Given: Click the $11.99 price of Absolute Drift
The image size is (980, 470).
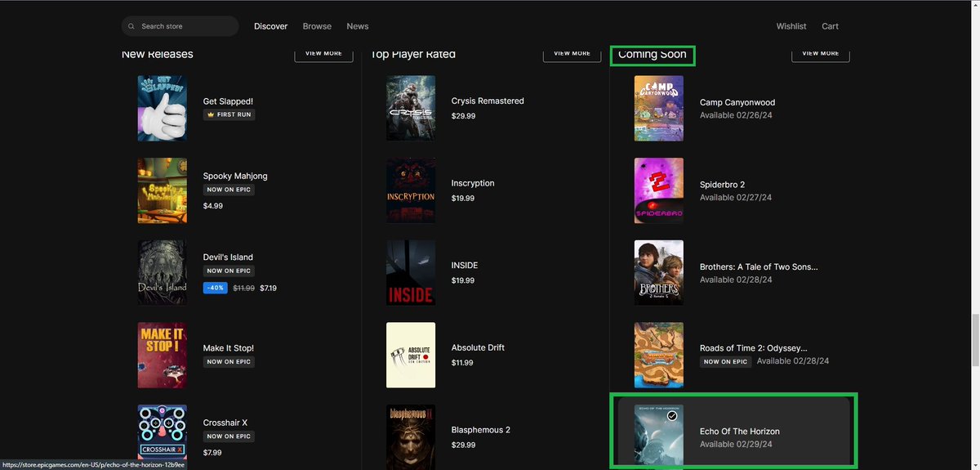Looking at the screenshot, I should (462, 362).
